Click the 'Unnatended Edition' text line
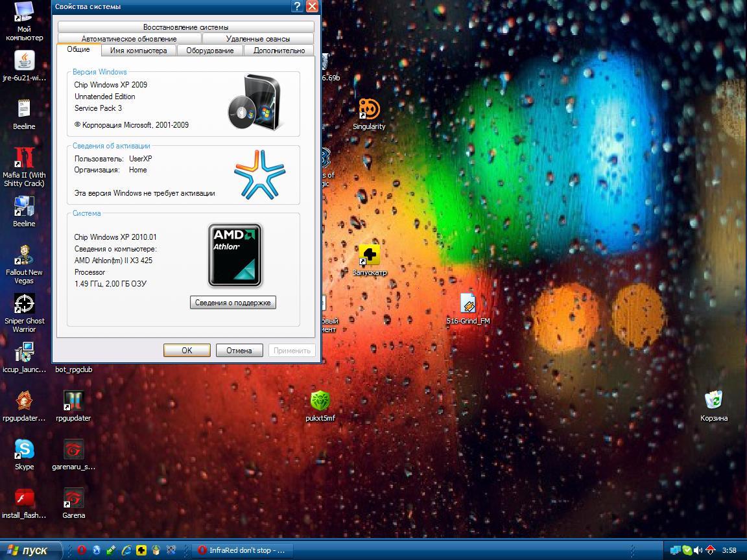 tap(105, 96)
